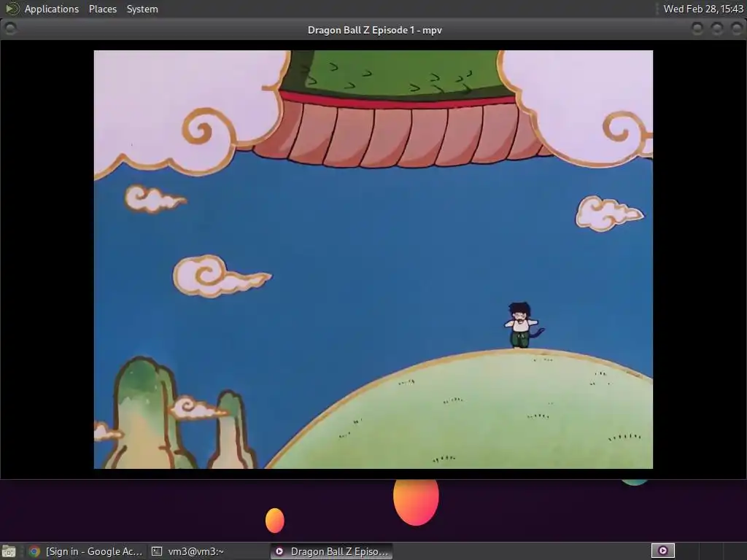Viewport: 747px width, 560px height.
Task: Open the Applications menu
Action: [x=52, y=9]
